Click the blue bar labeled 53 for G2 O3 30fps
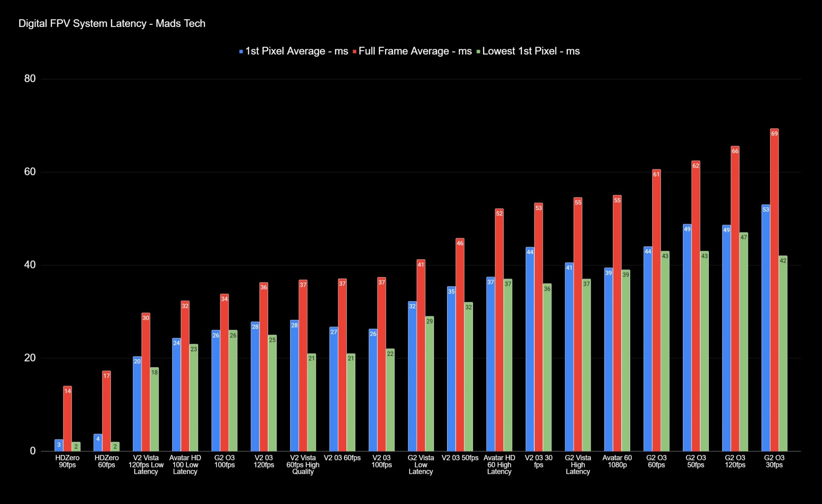The height and width of the screenshot is (504, 822). point(765,327)
